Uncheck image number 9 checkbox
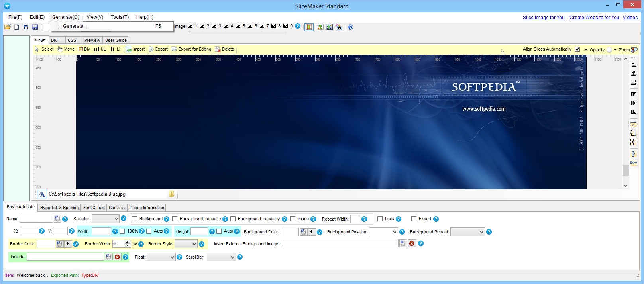Screen dimensions: 644x284 [286, 26]
